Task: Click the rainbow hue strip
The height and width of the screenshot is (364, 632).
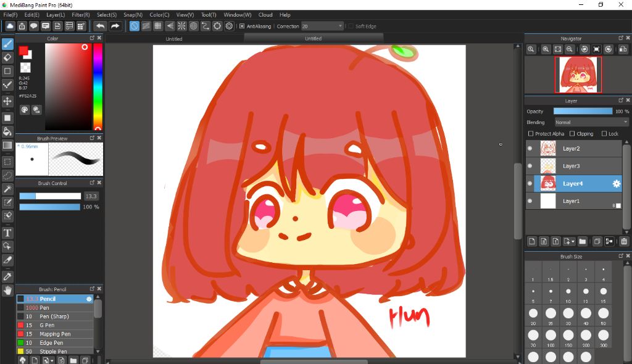Action: 98,86
